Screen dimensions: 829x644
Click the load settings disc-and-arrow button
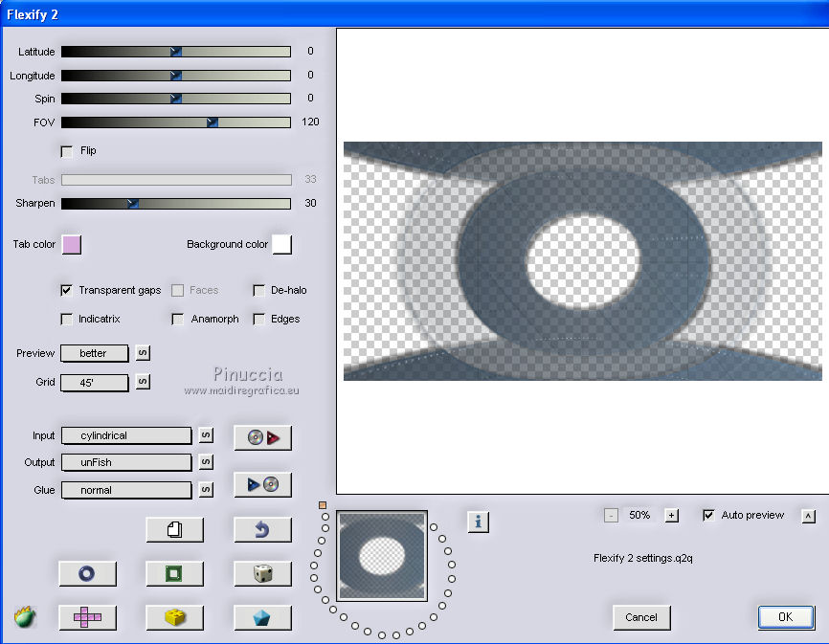262,437
